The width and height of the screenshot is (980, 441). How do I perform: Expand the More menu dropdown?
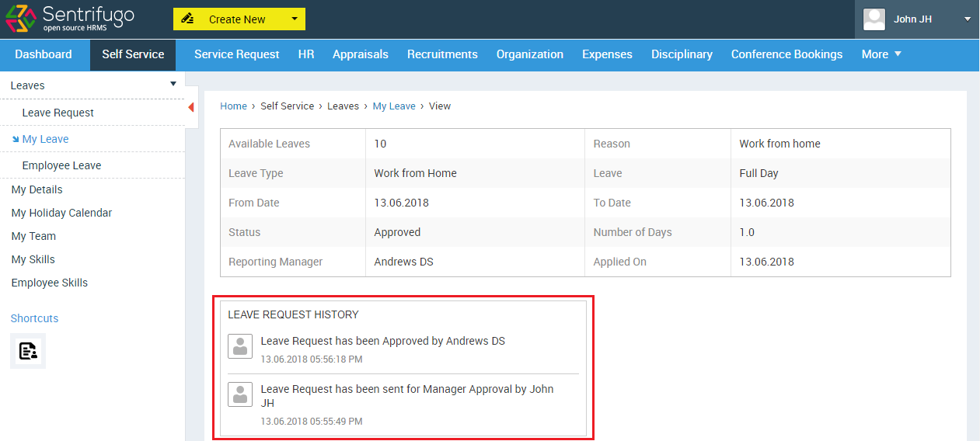click(881, 54)
